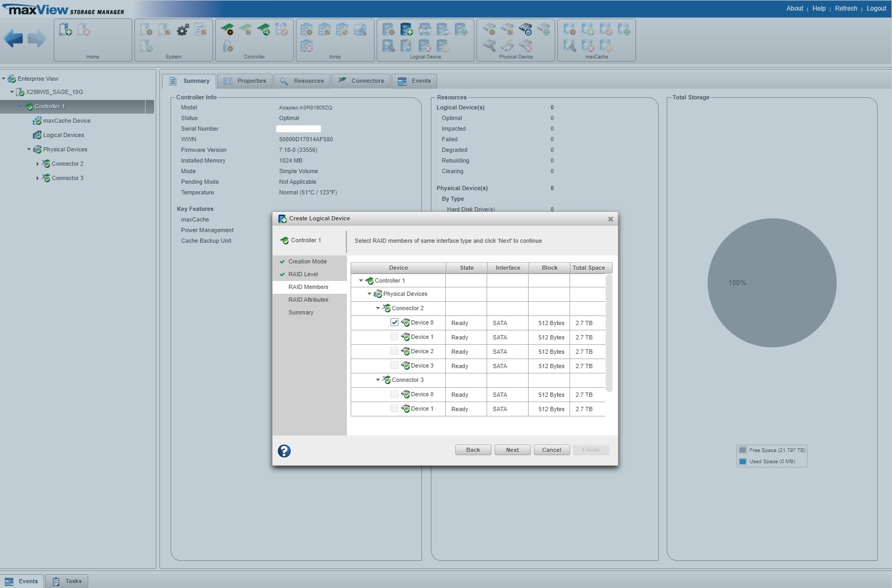Click rescan controller icon with magnifier in Controller group

click(264, 29)
